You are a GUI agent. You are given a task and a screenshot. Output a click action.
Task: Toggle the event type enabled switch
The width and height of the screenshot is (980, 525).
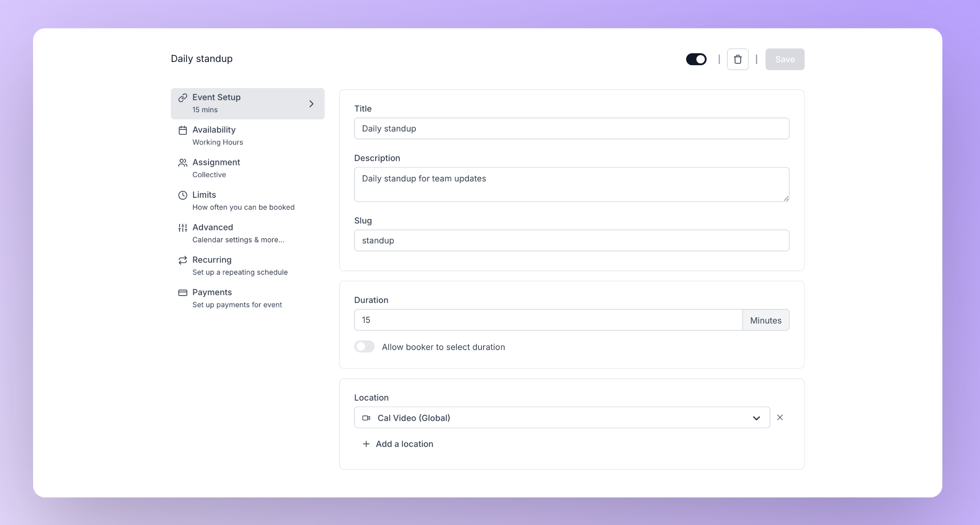coord(696,59)
